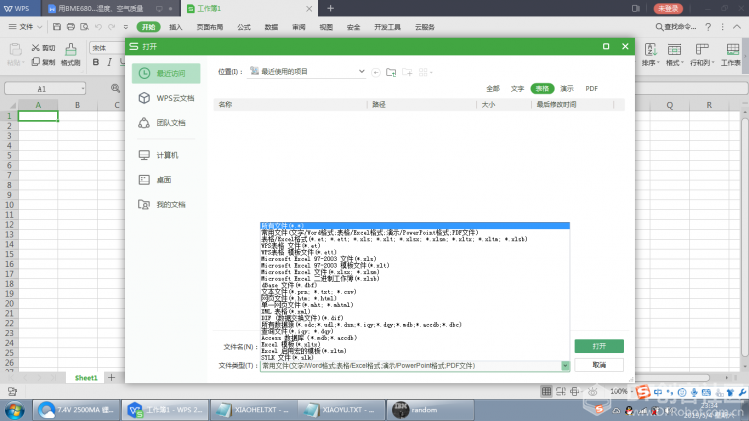Choose dBase 文件(*.dbf) option

415,285
